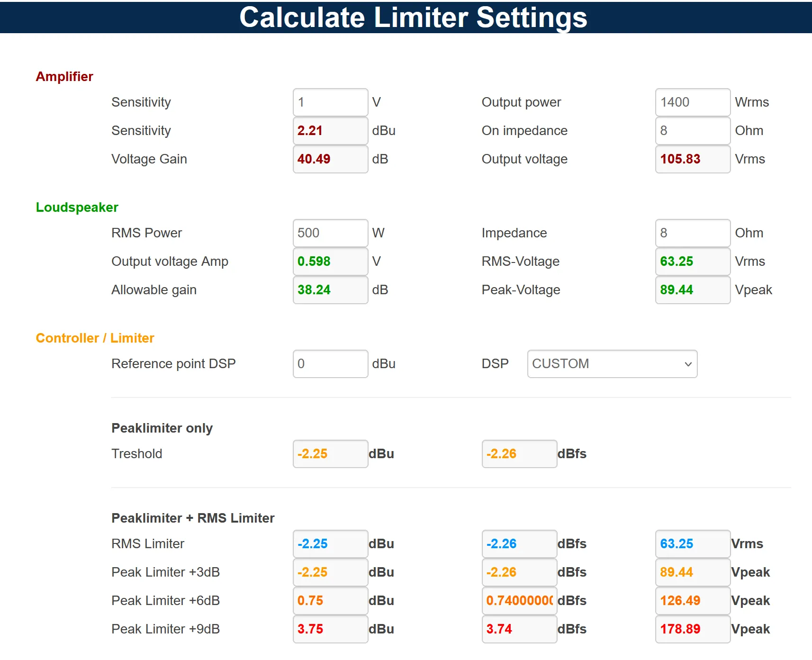Select the RMS Limiter dBu field
The image size is (812, 660).
(331, 544)
